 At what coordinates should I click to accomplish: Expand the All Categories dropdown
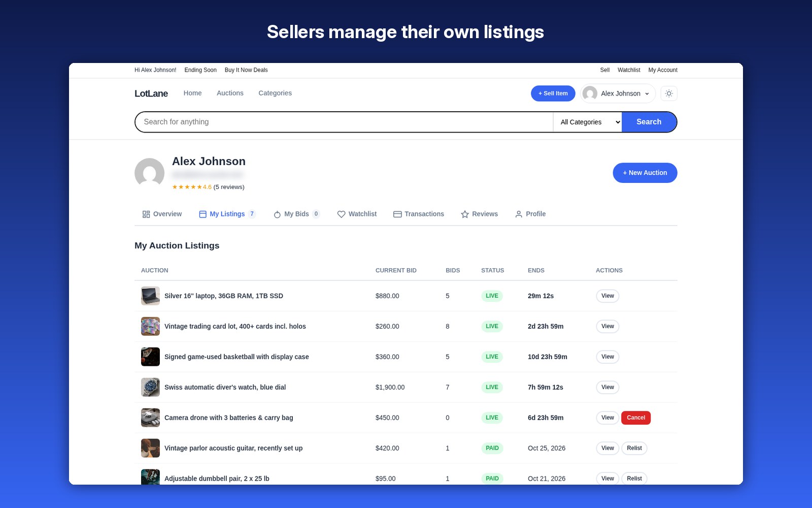588,122
